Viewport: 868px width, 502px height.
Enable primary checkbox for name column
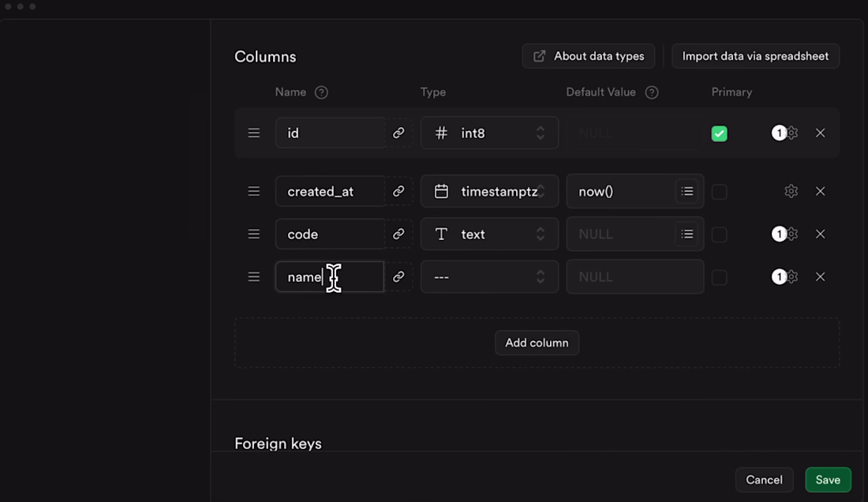(x=719, y=277)
